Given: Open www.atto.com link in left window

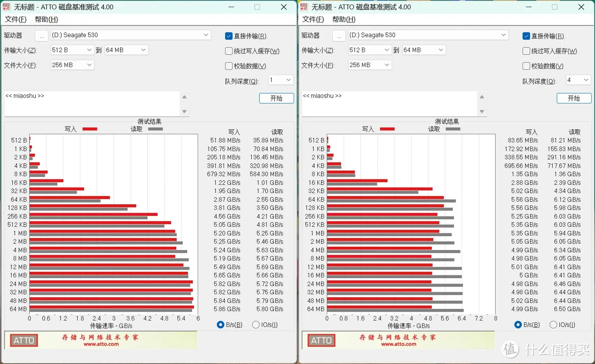Looking at the screenshot, I should point(101,344).
